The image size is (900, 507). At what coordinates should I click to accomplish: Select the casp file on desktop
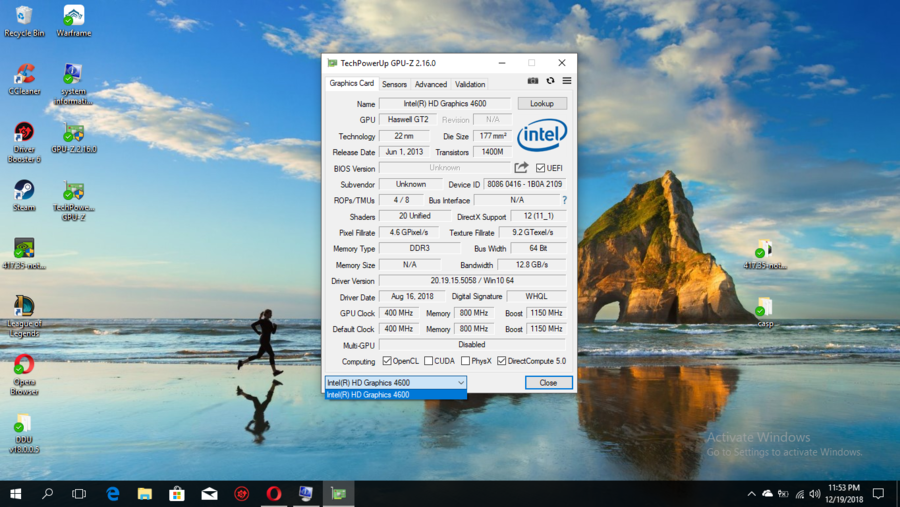click(x=765, y=312)
